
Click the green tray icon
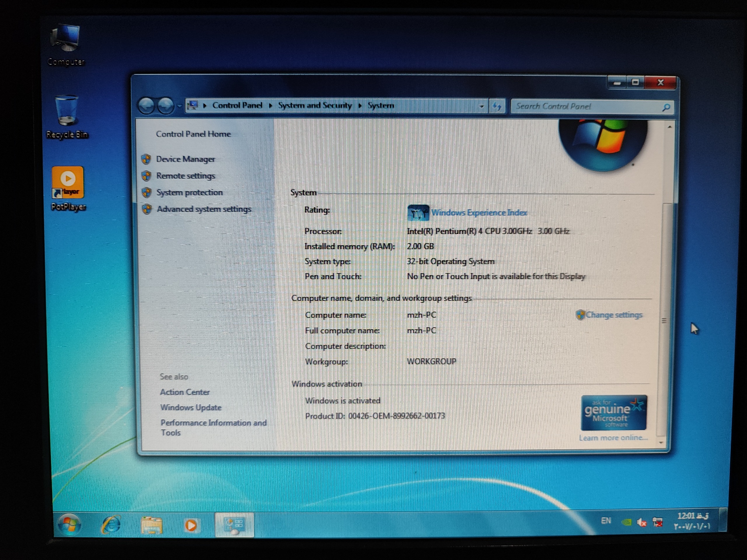point(626,523)
